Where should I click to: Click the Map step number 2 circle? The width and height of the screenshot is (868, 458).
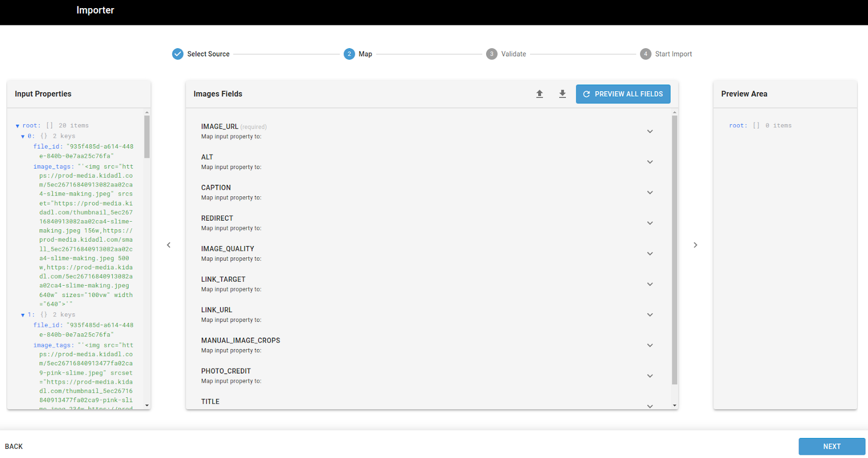coord(349,54)
